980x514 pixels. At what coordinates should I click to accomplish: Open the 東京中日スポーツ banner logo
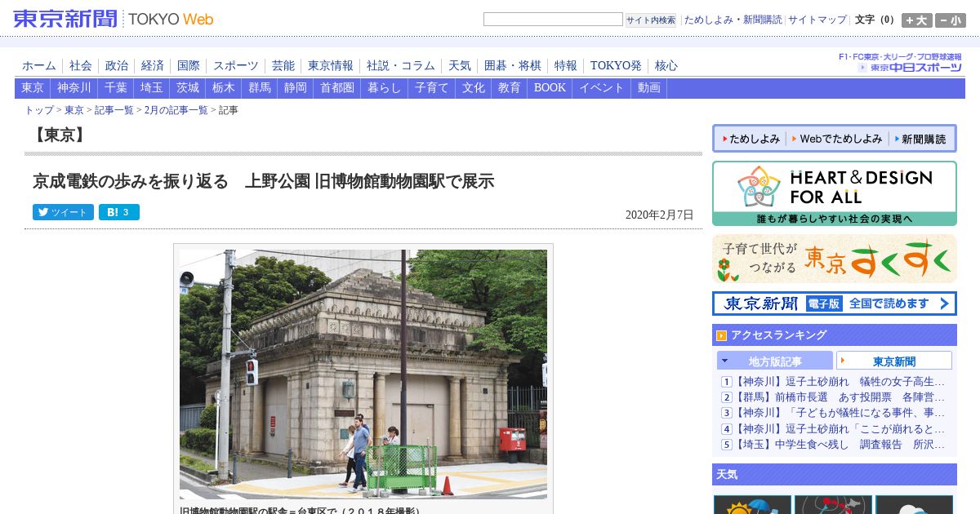pos(908,67)
